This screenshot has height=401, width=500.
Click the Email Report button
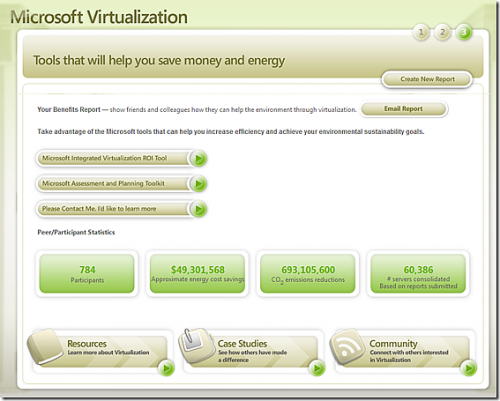point(403,109)
